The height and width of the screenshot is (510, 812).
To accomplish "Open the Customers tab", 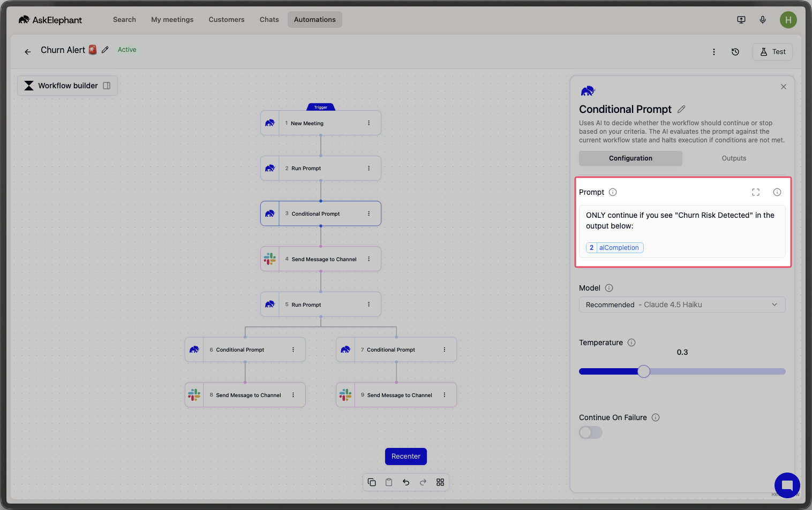I will [227, 20].
